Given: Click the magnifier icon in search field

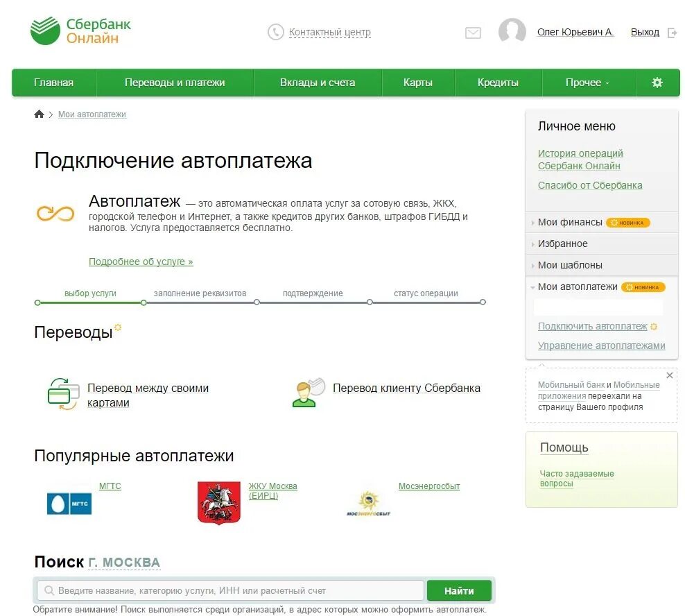Looking at the screenshot, I should [x=49, y=590].
